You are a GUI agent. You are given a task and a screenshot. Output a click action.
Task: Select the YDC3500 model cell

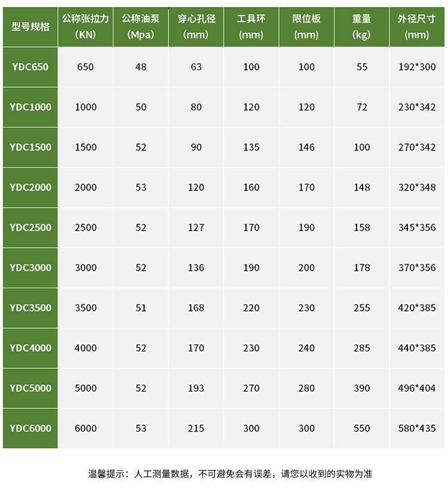(30, 308)
